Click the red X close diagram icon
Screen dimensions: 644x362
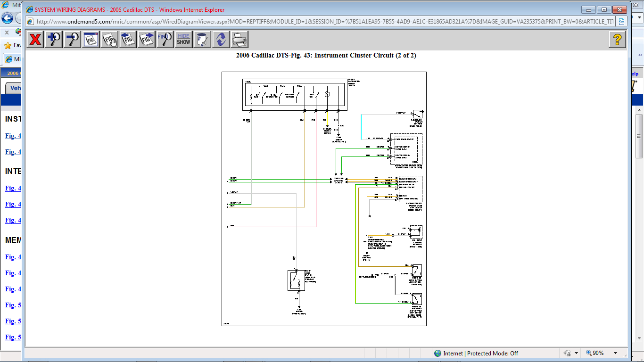35,39
